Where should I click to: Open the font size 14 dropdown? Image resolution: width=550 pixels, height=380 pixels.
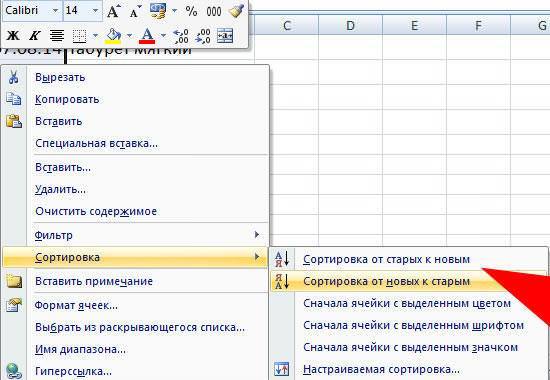pos(95,11)
